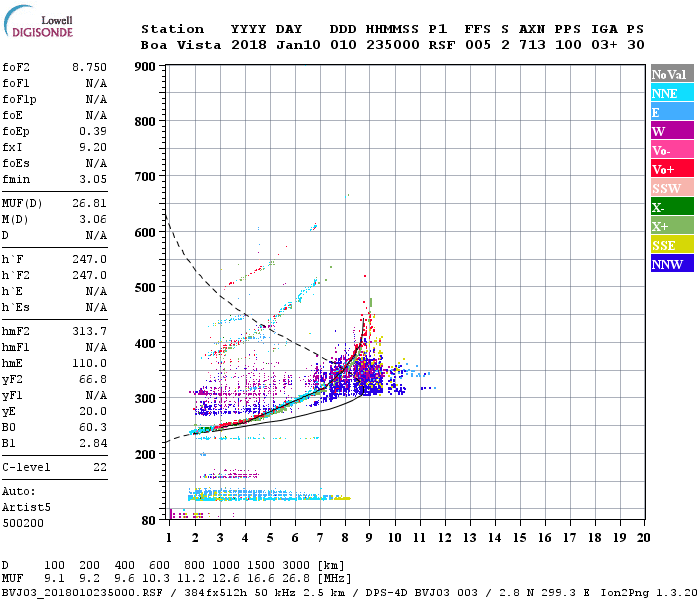Click the 12.6 MUF table value
This screenshot has width=700, height=600.
[226, 579]
